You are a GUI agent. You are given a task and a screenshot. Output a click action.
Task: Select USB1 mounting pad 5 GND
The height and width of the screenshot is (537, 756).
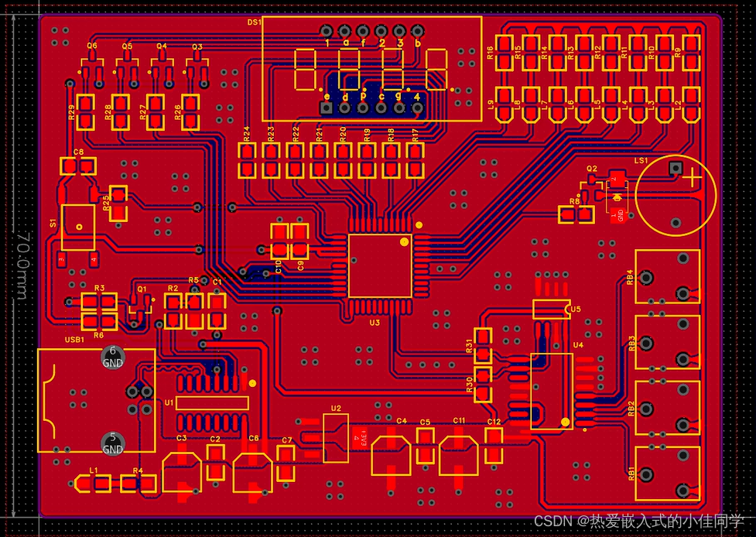[x=113, y=443]
